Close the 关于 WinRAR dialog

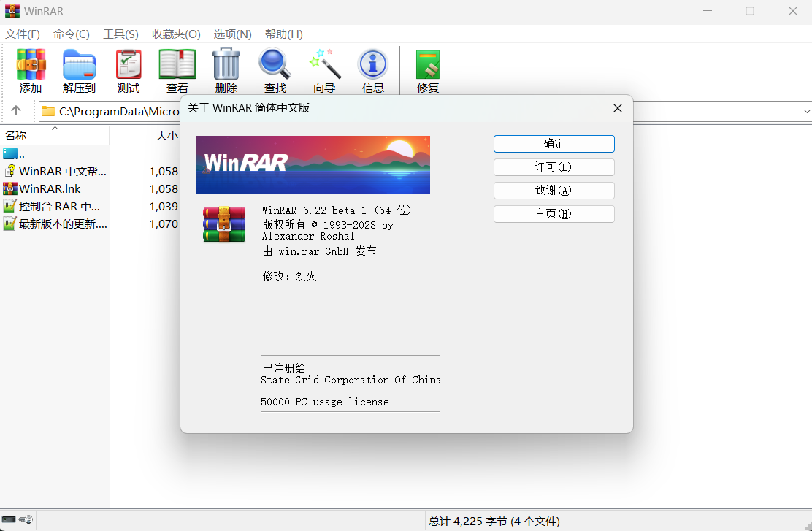point(617,108)
